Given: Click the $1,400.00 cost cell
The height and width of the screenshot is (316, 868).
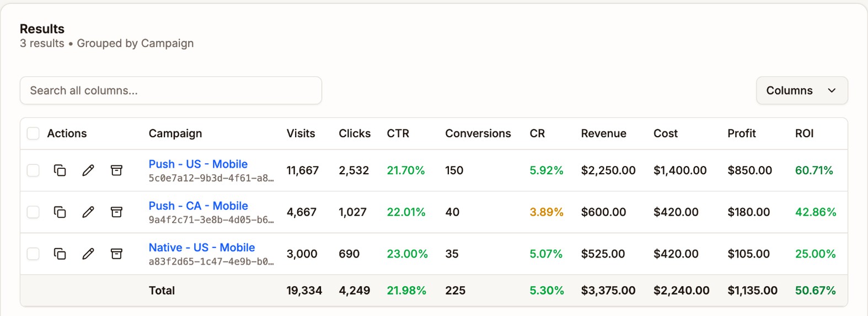Looking at the screenshot, I should (680, 170).
